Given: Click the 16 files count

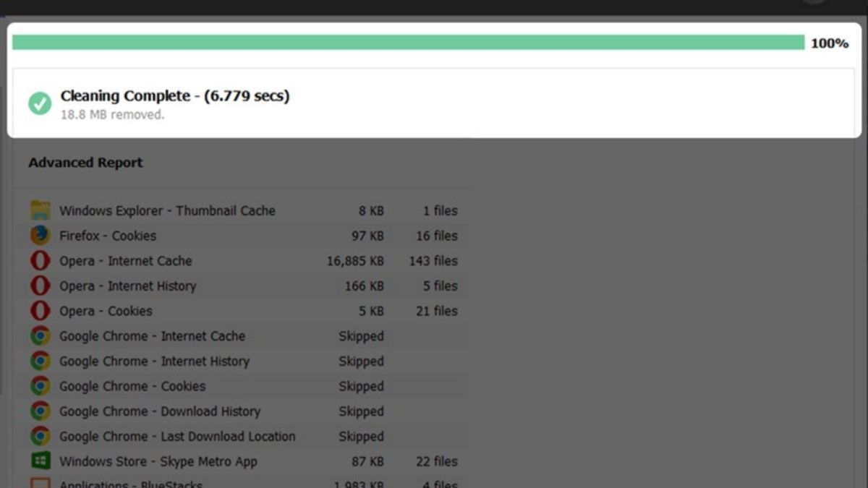Looking at the screenshot, I should 437,236.
